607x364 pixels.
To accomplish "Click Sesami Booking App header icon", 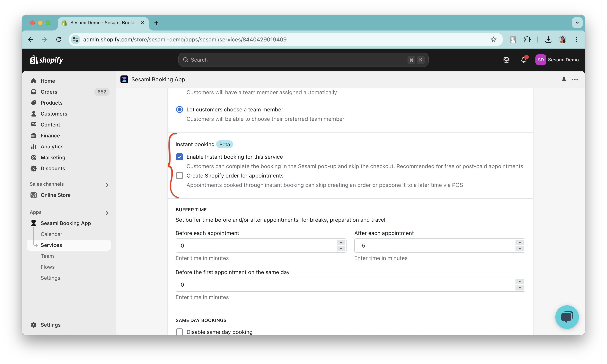I will [x=124, y=80].
